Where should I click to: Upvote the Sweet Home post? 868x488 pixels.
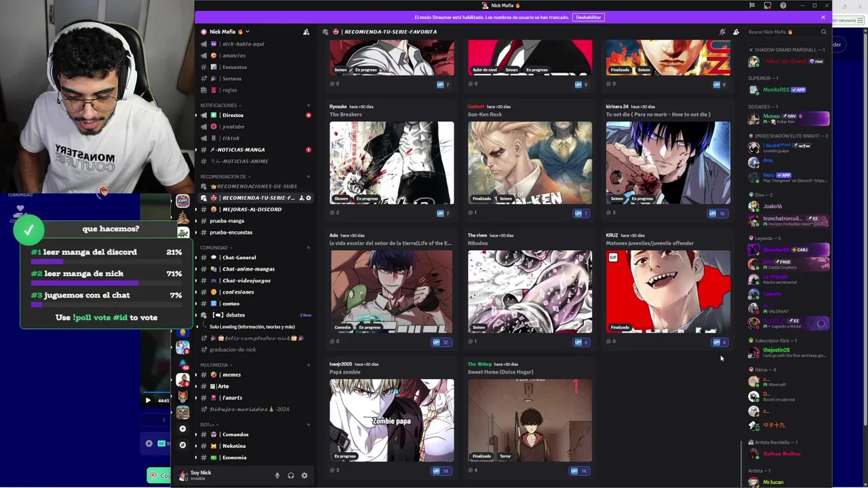point(579,470)
